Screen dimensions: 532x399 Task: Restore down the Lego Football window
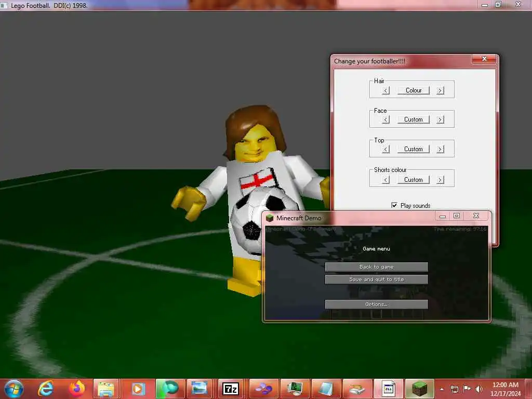click(x=498, y=4)
